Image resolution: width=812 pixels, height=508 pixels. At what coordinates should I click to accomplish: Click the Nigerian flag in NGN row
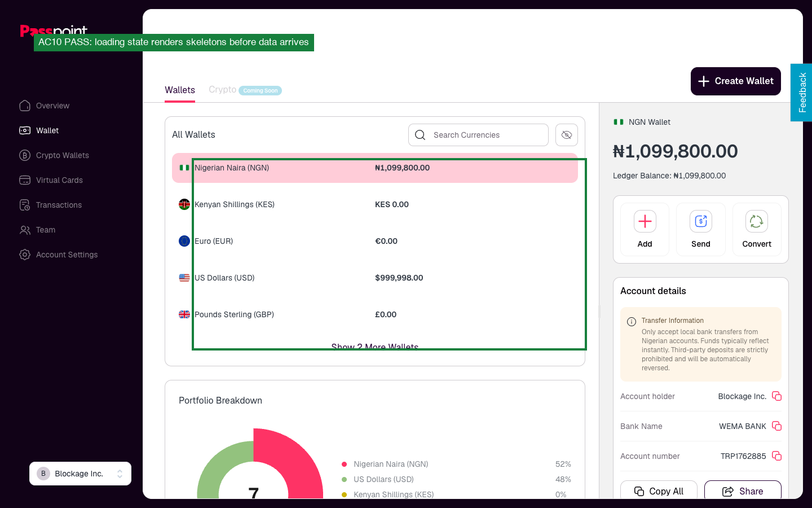(x=184, y=168)
